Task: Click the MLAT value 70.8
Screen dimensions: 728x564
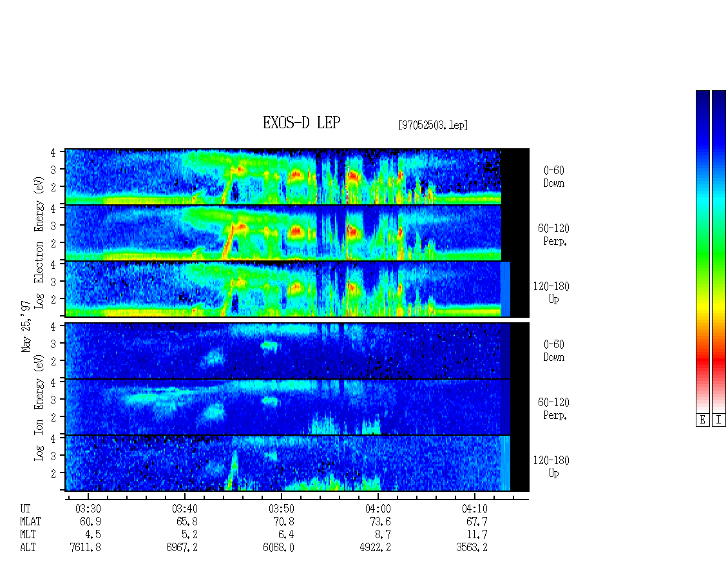Action: (x=283, y=521)
